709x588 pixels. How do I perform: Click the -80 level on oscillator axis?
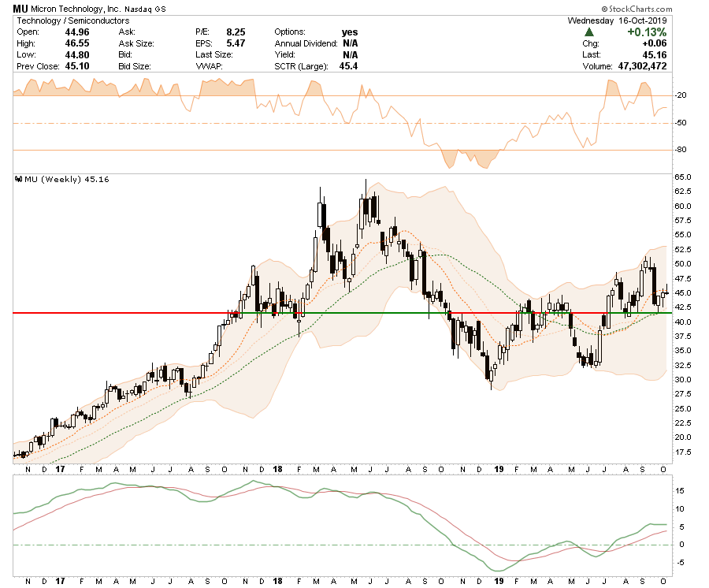tap(681, 150)
